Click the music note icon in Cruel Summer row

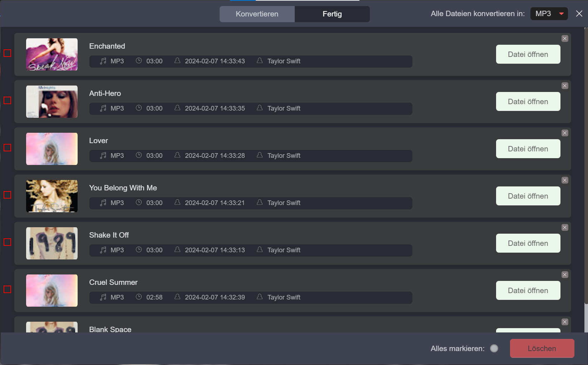coord(103,297)
